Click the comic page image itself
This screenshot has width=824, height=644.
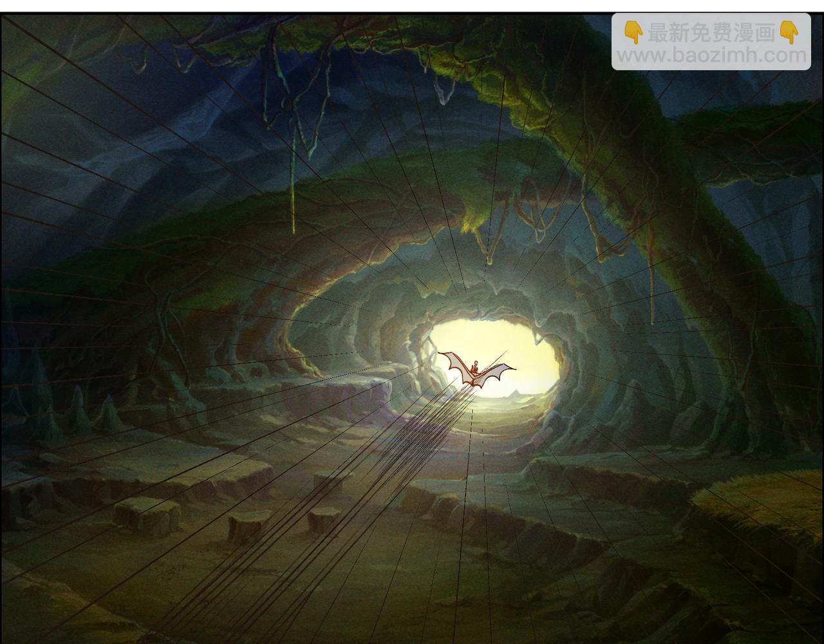(x=412, y=322)
